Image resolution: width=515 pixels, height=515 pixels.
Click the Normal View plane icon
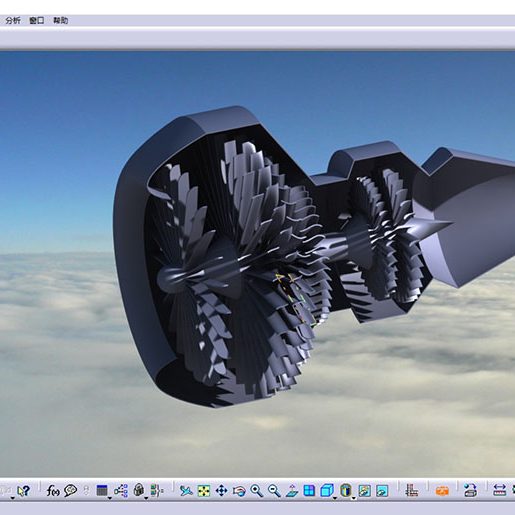(292, 490)
